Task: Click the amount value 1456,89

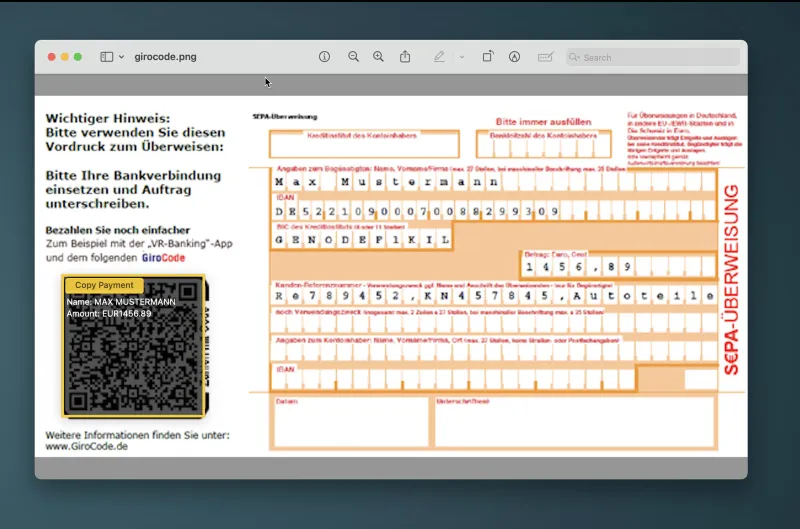Action: [578, 267]
